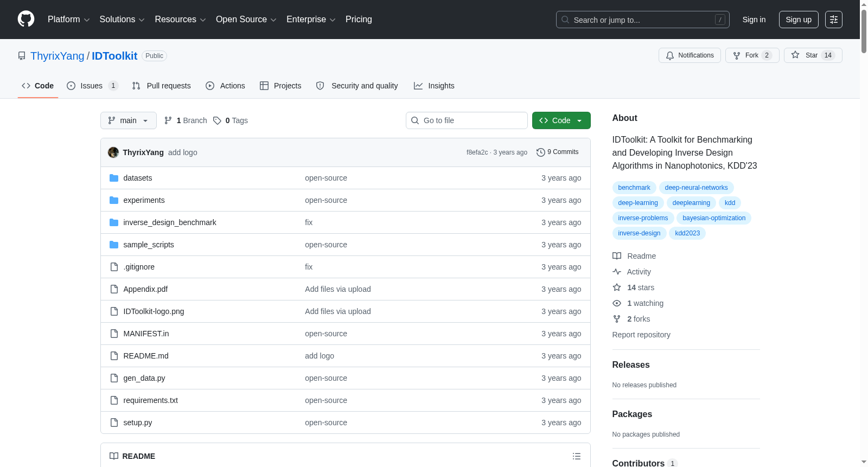Image resolution: width=868 pixels, height=467 pixels.
Task: Click the Go to file input
Action: 467,120
